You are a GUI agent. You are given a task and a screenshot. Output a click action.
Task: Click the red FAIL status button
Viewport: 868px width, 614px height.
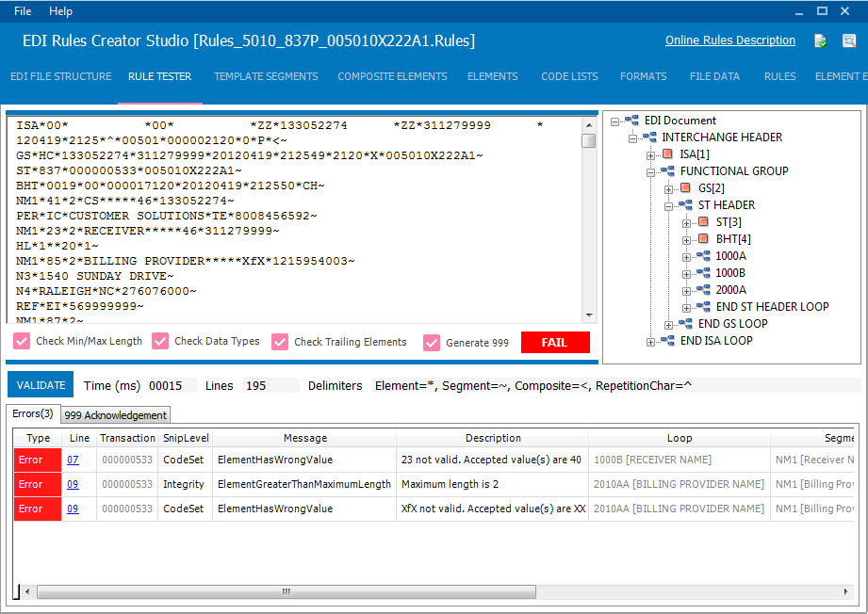coord(555,343)
